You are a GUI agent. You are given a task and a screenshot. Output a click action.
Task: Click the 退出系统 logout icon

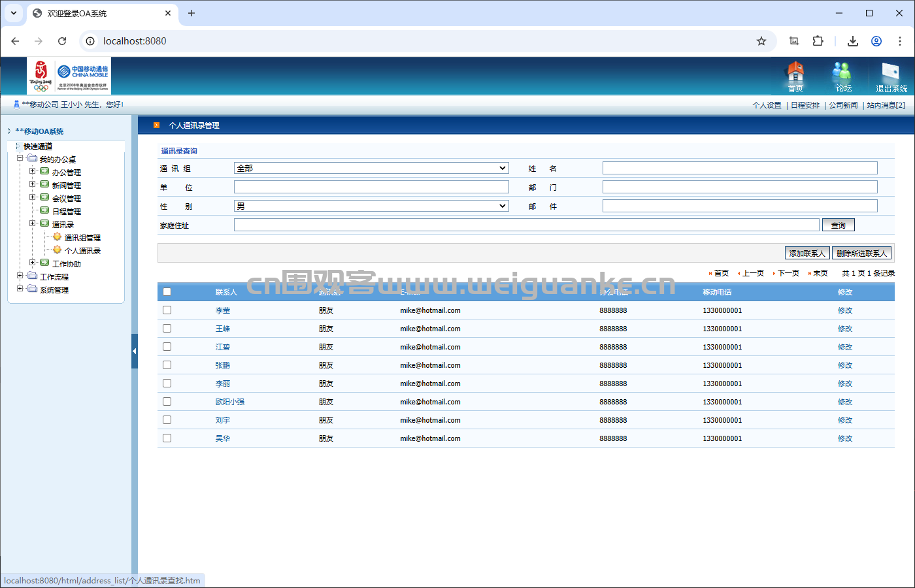pos(891,77)
